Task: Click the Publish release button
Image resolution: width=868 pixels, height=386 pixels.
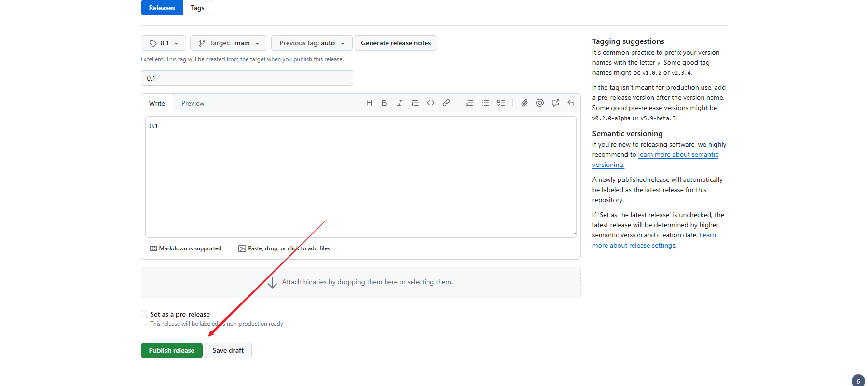Action: 172,350
